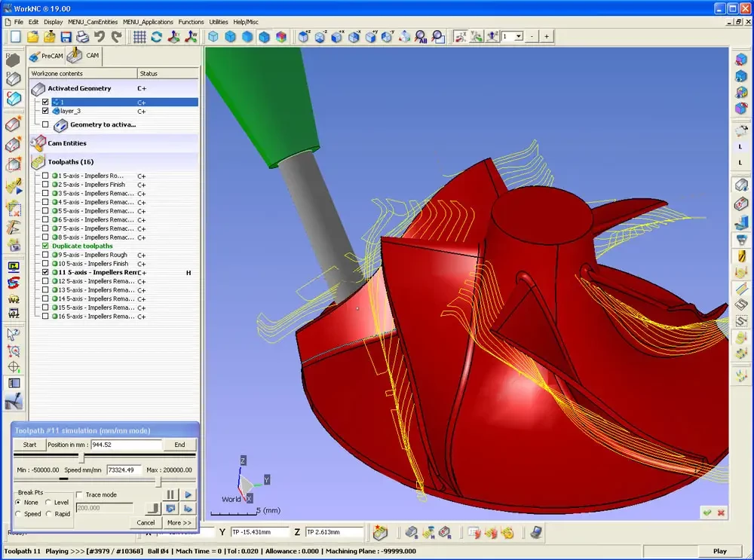The height and width of the screenshot is (560, 754).
Task: Click the 'R' block icon in bottom toolbar
Action: (x=445, y=532)
